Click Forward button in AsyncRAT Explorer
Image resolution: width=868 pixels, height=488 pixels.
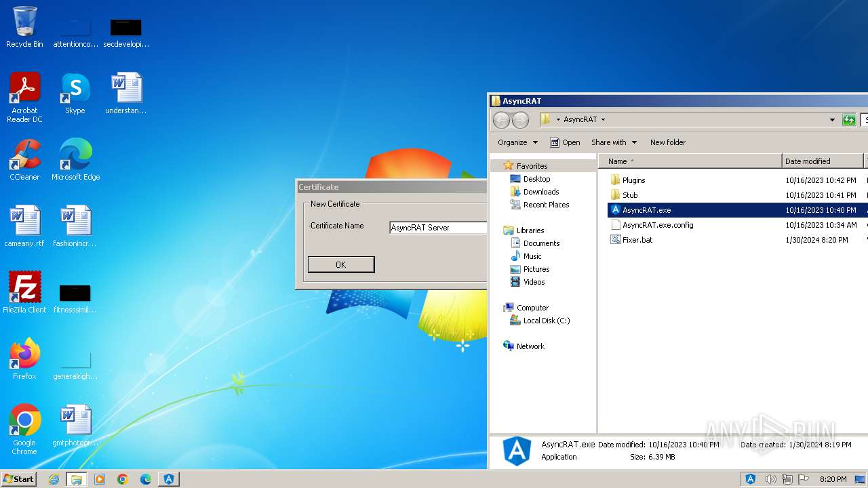520,120
